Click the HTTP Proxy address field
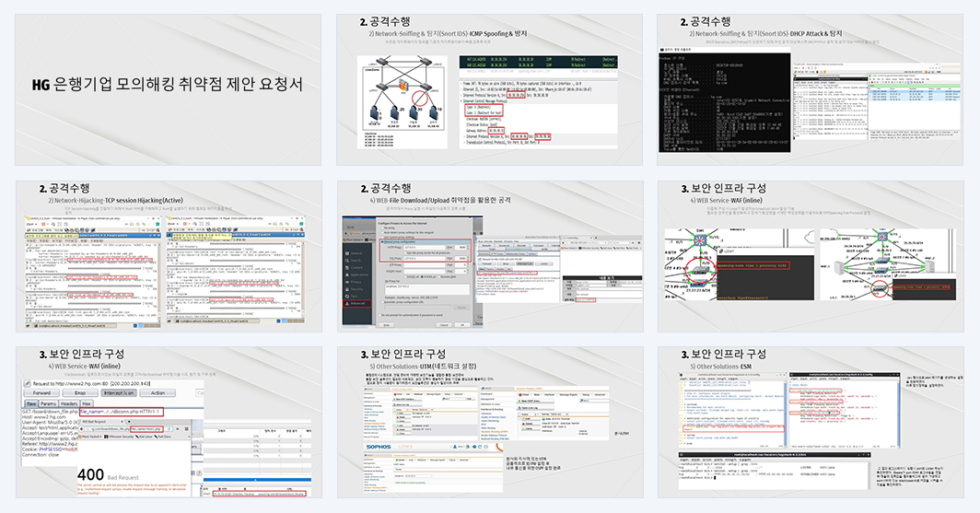980x513 pixels. tap(425, 248)
